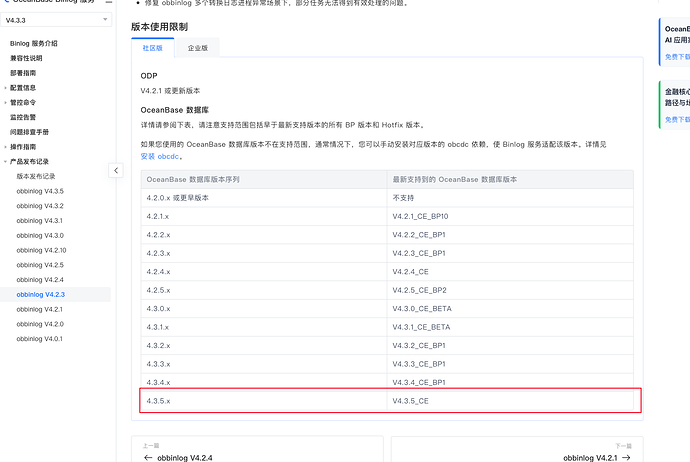This screenshot has height=462, width=690.
Task: Open obbinlog V4.2.4 in sidebar
Action: coord(40,279)
